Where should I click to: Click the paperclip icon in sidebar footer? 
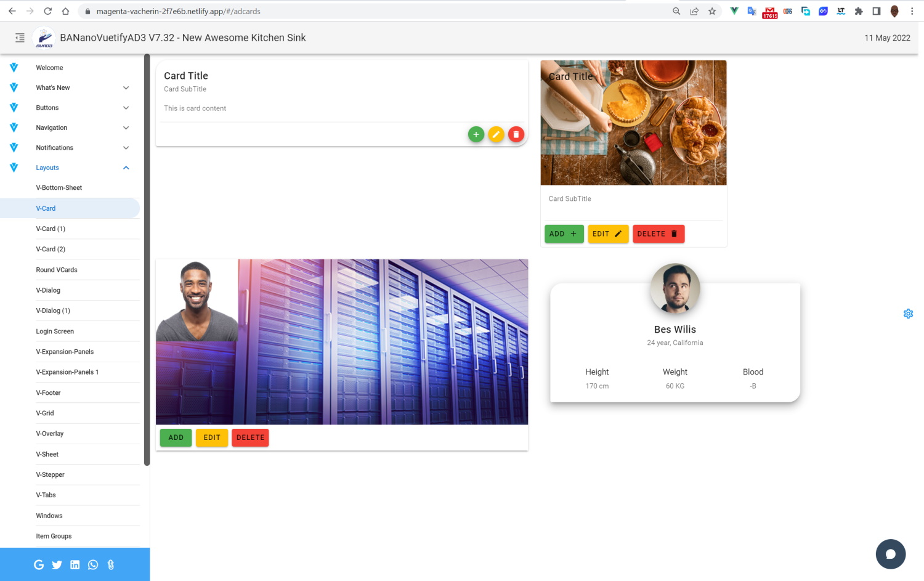tap(111, 565)
